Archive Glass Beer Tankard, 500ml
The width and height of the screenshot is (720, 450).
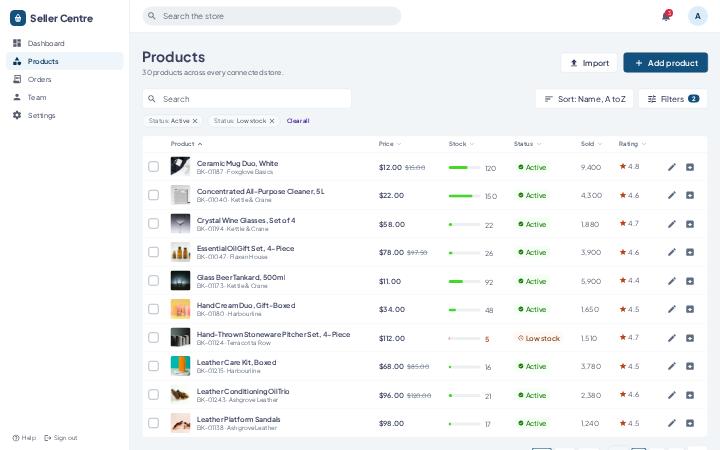(x=690, y=281)
